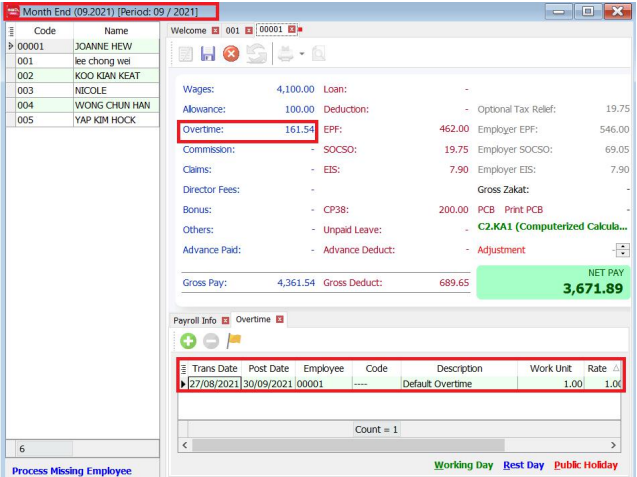Screen dimensions: 637x477
Task: Click Process Missing Employee link
Action: [x=72, y=471]
